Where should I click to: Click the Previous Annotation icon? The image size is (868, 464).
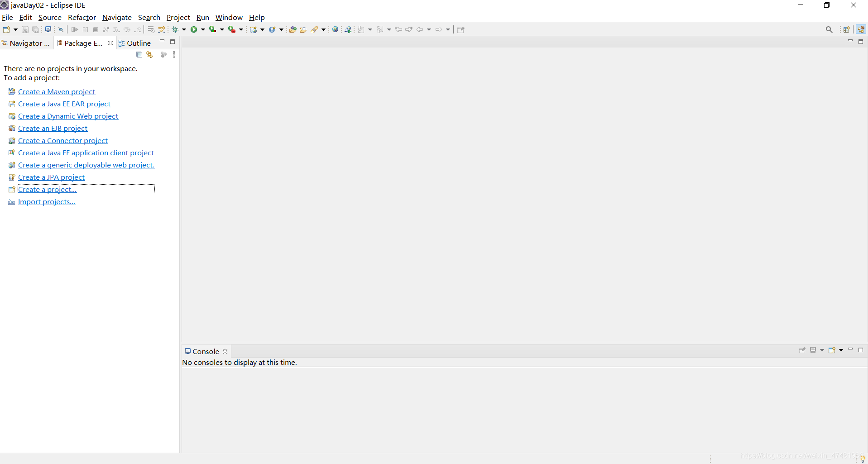(x=380, y=30)
